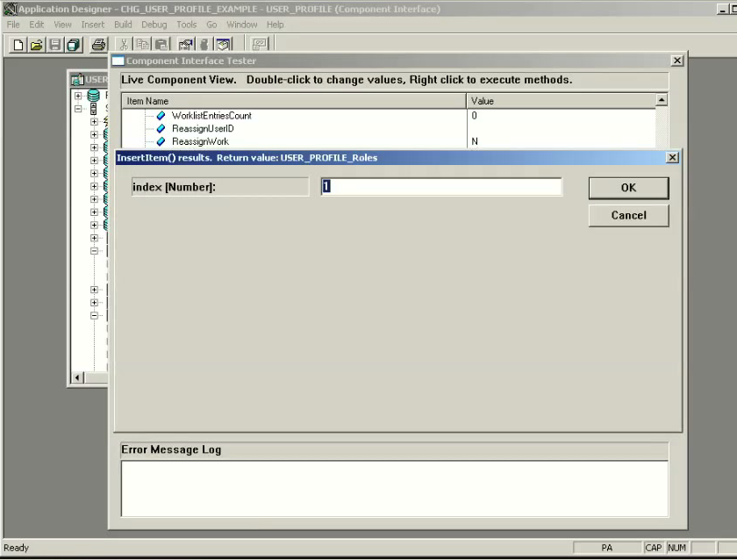737x560 pixels.
Task: Click the Cut scissors toolbar icon
Action: pos(124,45)
